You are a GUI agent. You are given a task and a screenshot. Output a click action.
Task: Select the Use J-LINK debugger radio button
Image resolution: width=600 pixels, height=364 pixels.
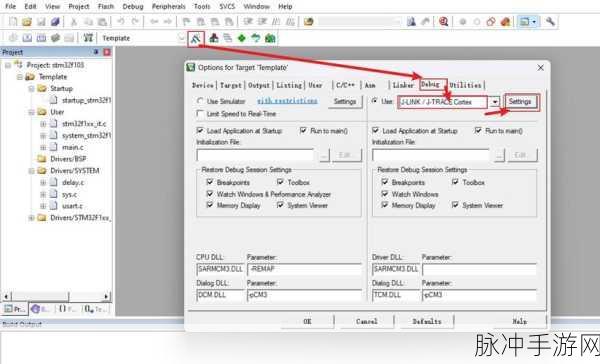tap(375, 101)
